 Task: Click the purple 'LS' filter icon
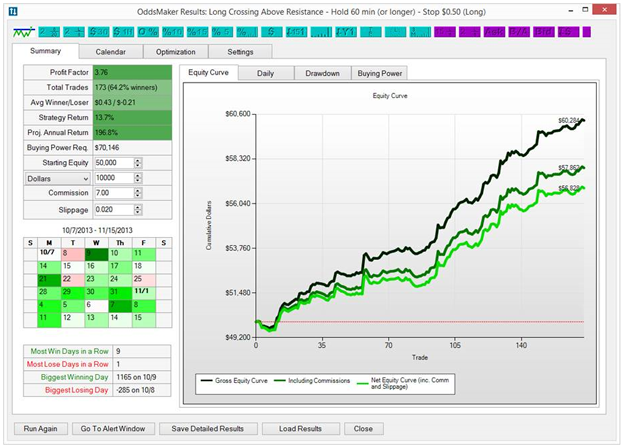tap(568, 32)
